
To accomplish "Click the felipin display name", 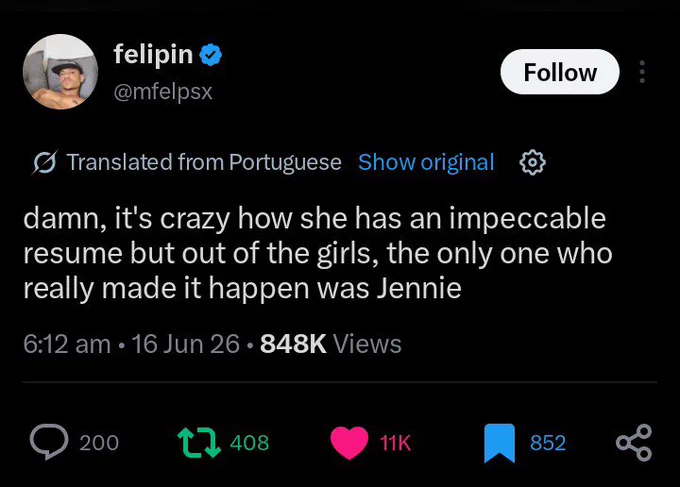I will pyautogui.click(x=153, y=54).
